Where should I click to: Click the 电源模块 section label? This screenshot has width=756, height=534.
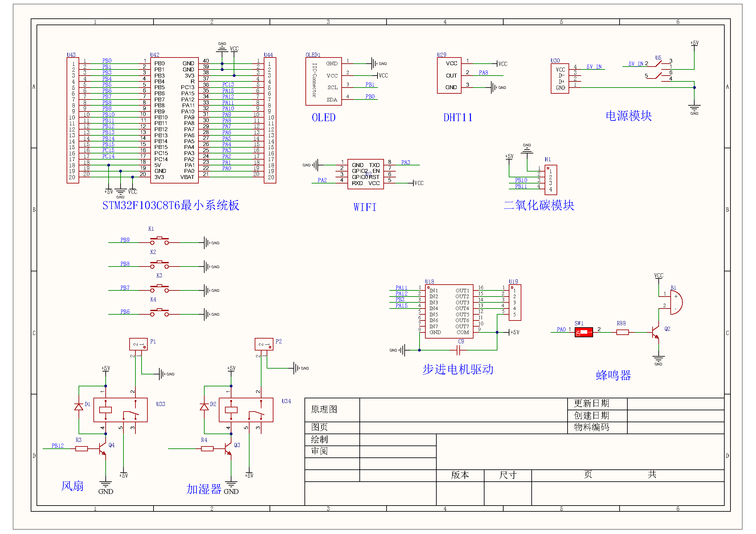(629, 116)
